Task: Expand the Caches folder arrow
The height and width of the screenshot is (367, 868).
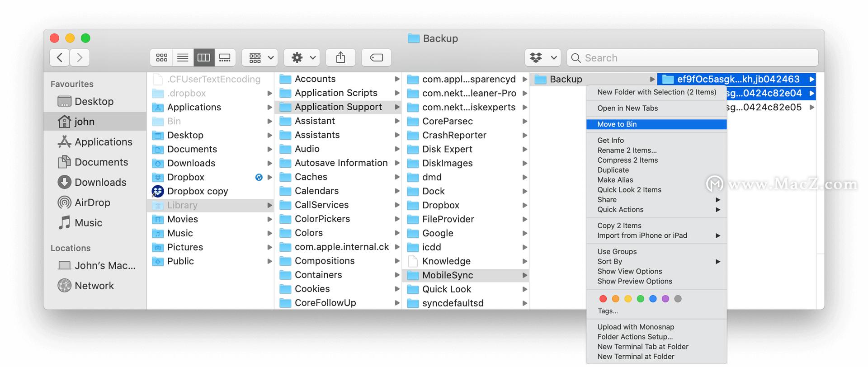Action: [x=397, y=177]
